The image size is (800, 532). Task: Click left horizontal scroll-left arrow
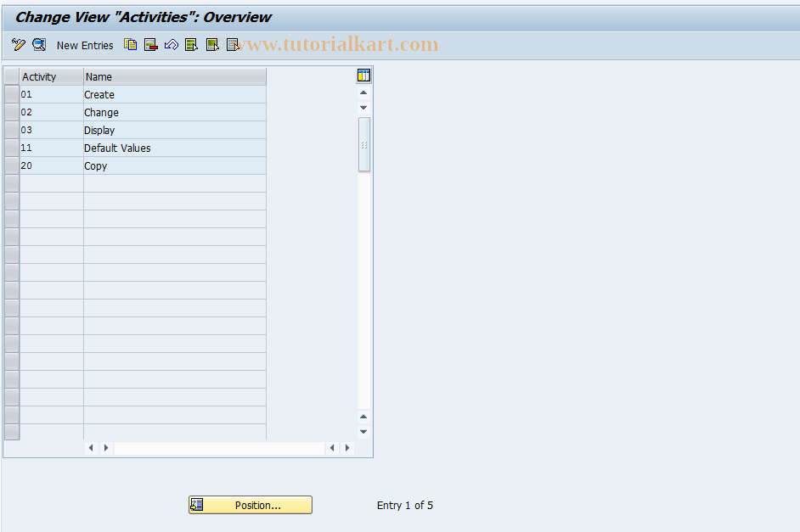[92, 448]
